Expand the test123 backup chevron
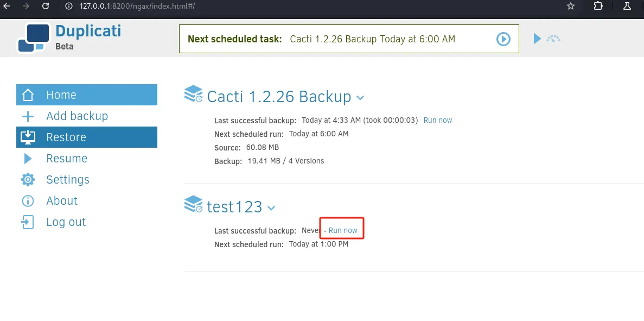Screen dimensions: 644x321 [271, 208]
